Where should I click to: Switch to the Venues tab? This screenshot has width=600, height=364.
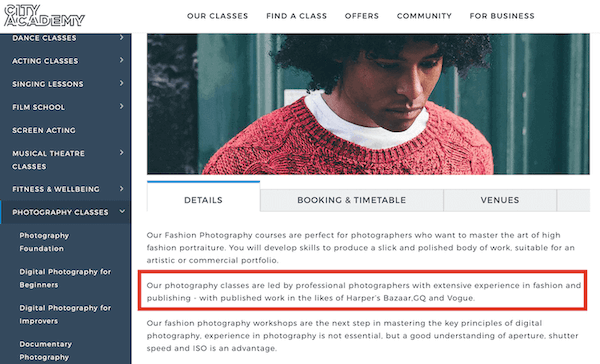point(500,200)
